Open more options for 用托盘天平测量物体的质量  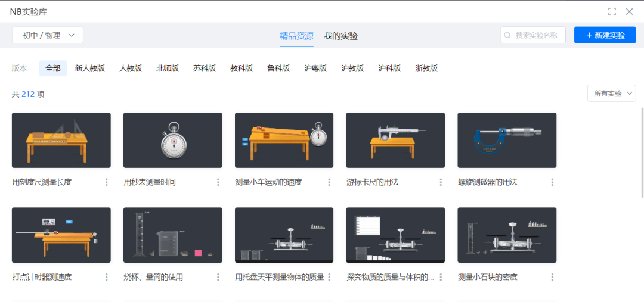[329, 277]
